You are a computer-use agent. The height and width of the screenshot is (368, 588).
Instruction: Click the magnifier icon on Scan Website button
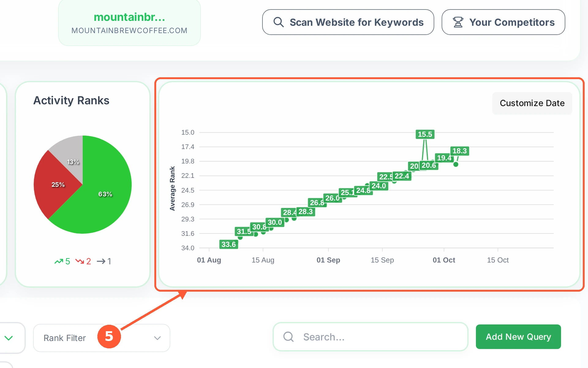[278, 22]
